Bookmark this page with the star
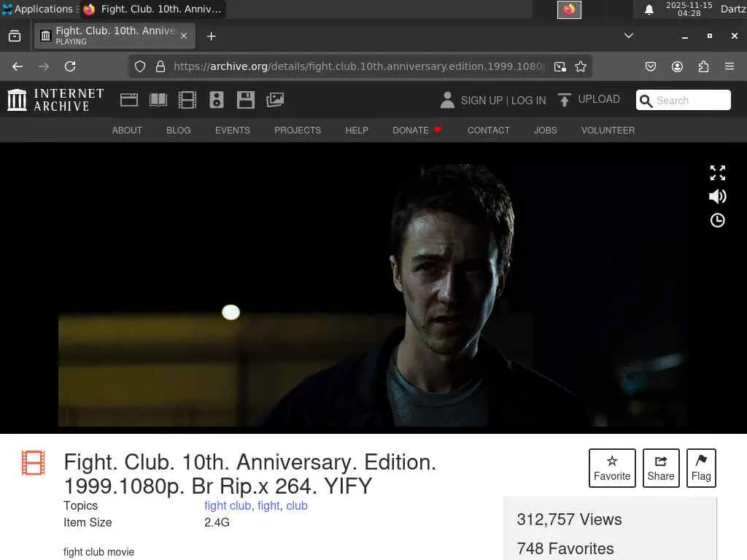The height and width of the screenshot is (560, 747). (x=580, y=66)
